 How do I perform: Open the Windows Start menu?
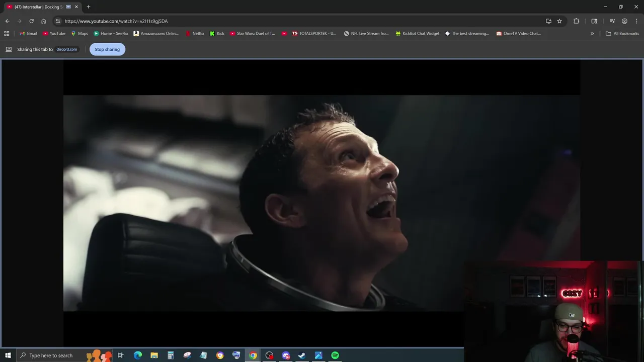pos(8,355)
